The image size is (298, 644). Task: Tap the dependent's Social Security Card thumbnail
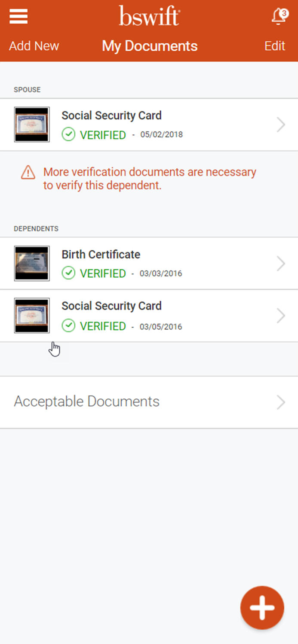point(31,315)
